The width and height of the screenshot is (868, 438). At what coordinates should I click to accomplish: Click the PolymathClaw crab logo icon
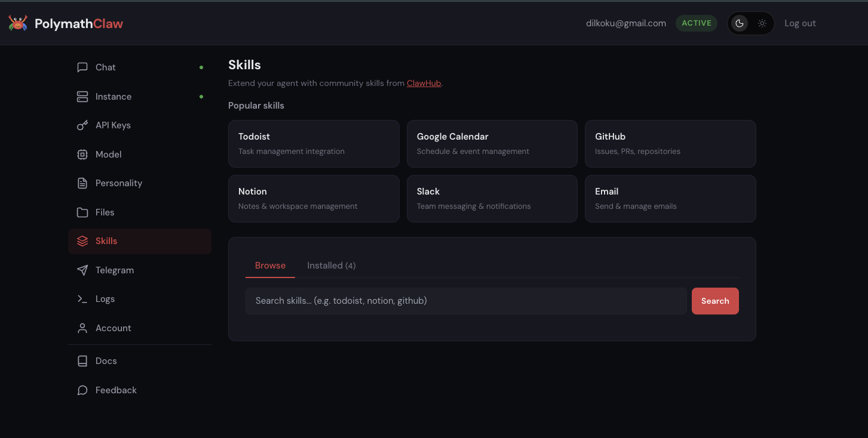18,23
